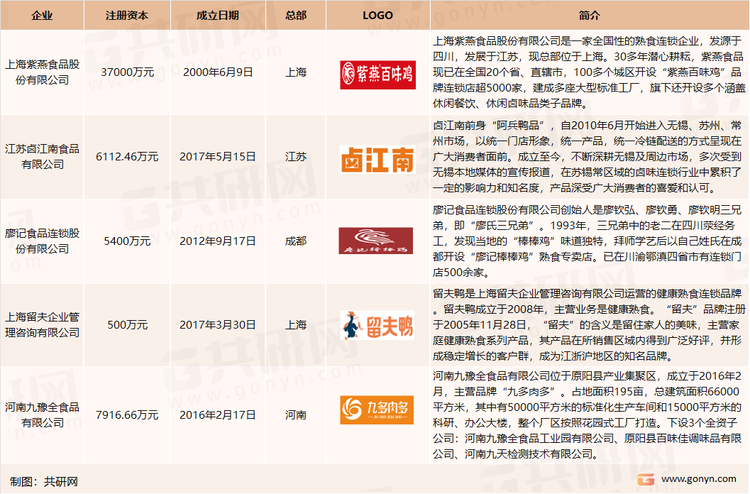Click company name 上海留夫企业管理咨询有限公司

pyautogui.click(x=42, y=325)
